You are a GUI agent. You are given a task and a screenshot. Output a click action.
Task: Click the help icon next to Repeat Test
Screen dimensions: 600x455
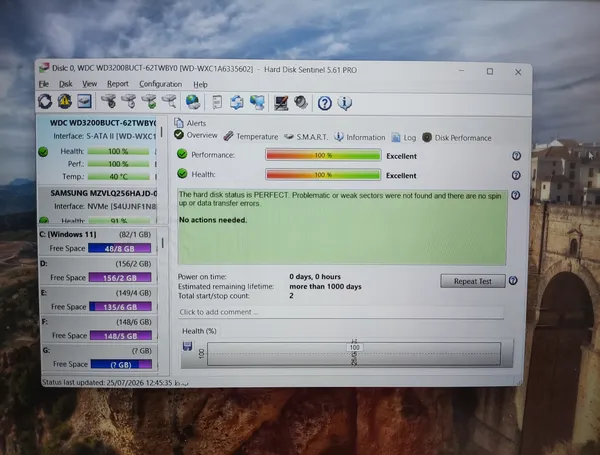pyautogui.click(x=513, y=281)
